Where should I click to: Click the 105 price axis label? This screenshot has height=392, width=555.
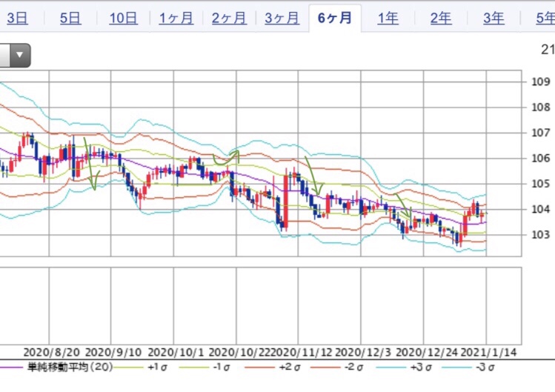click(x=541, y=184)
